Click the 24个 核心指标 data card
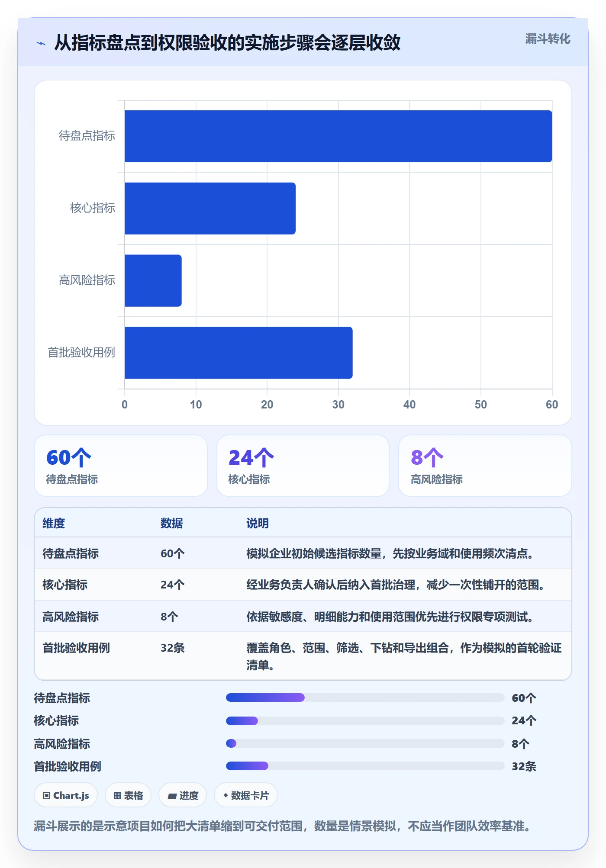 pos(303,466)
